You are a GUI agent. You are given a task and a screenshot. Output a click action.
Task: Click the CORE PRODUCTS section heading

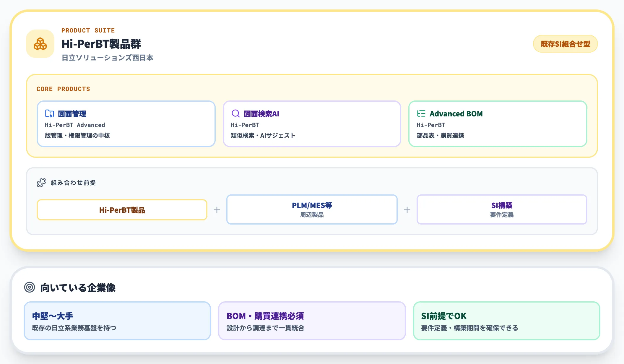[63, 89]
